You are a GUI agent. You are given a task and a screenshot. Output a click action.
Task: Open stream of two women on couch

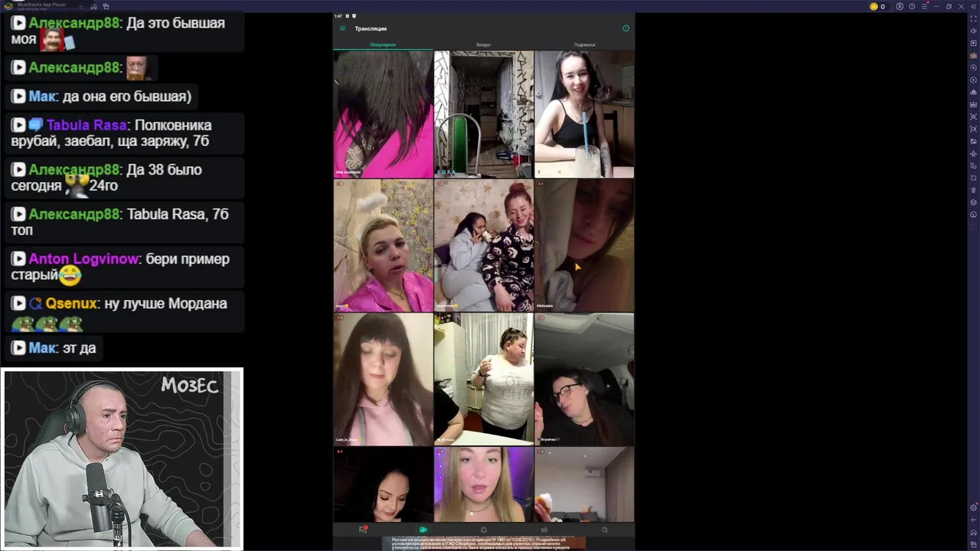click(484, 246)
